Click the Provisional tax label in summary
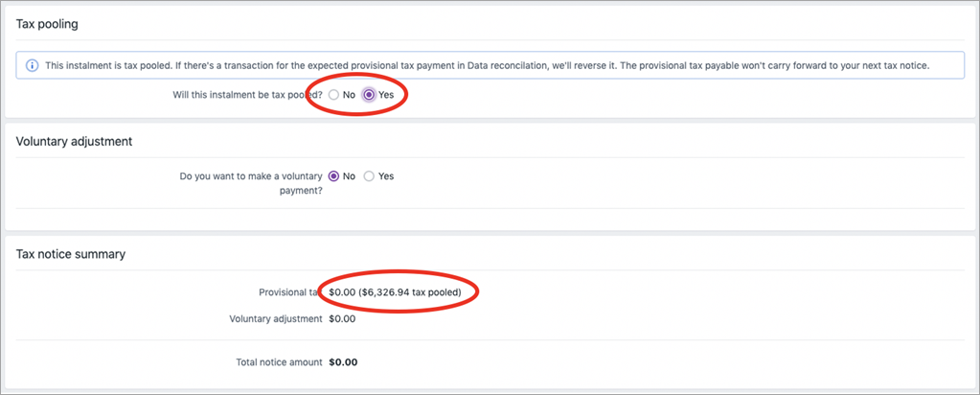The height and width of the screenshot is (395, 980). click(290, 292)
